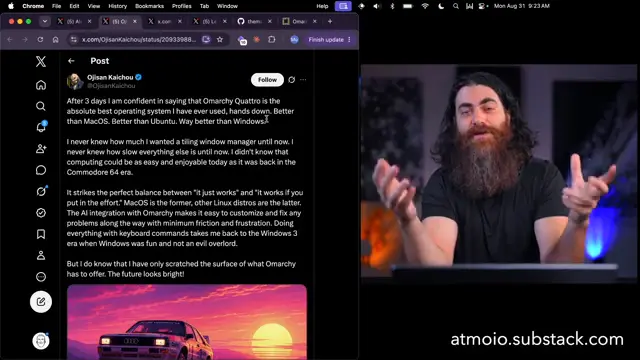Open Notifications bell in X sidebar
The width and height of the screenshot is (640, 360).
(x=41, y=127)
